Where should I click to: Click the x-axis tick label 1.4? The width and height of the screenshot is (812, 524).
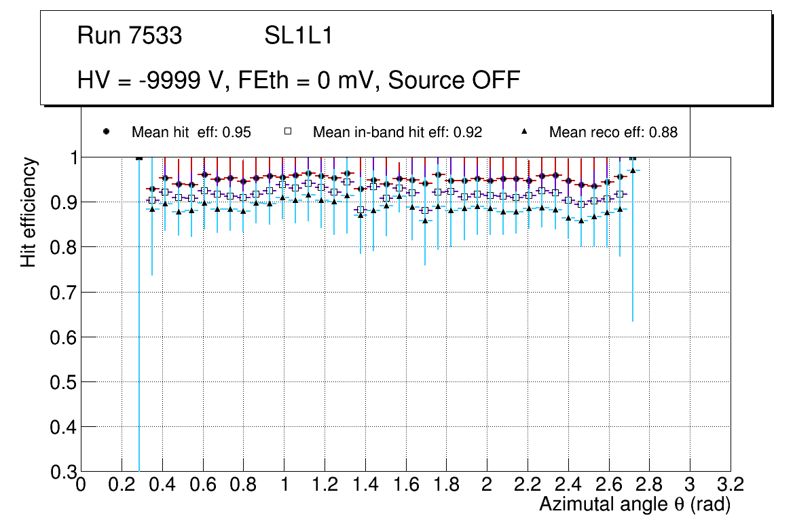coord(365,485)
